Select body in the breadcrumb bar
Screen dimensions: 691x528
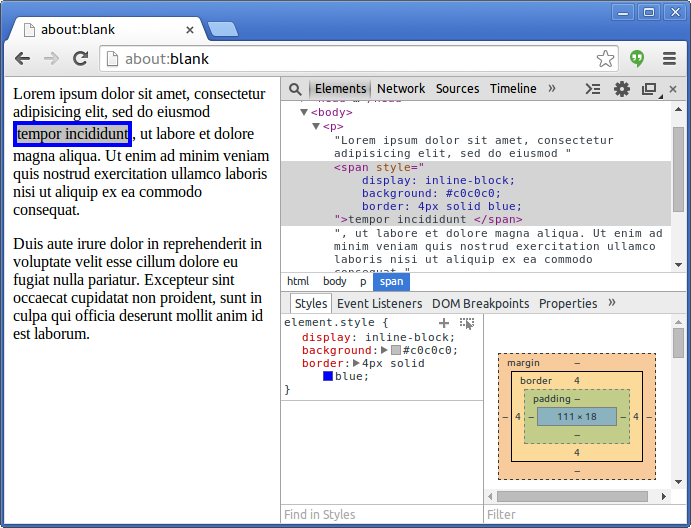click(x=334, y=282)
